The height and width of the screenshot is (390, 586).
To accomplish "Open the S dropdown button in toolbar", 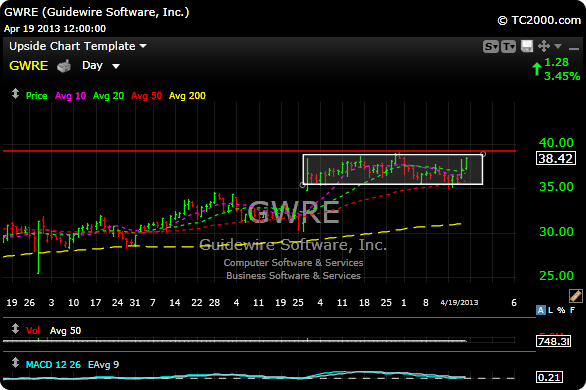I will (491, 47).
